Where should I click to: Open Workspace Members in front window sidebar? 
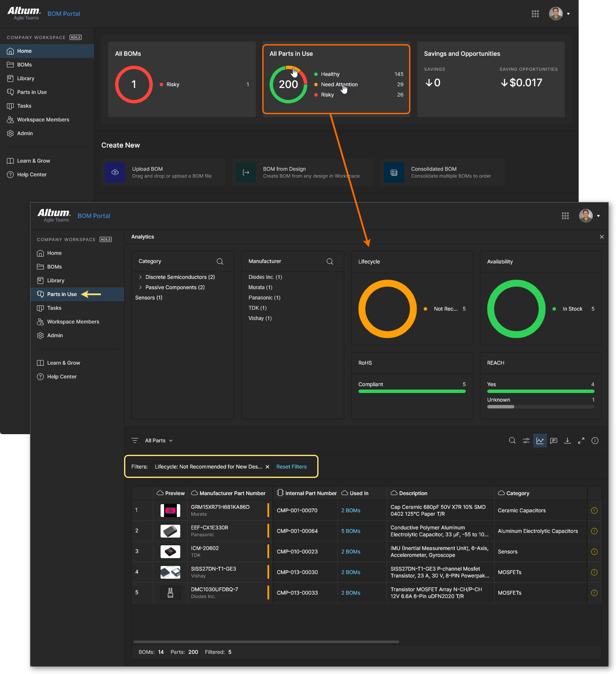(x=77, y=322)
